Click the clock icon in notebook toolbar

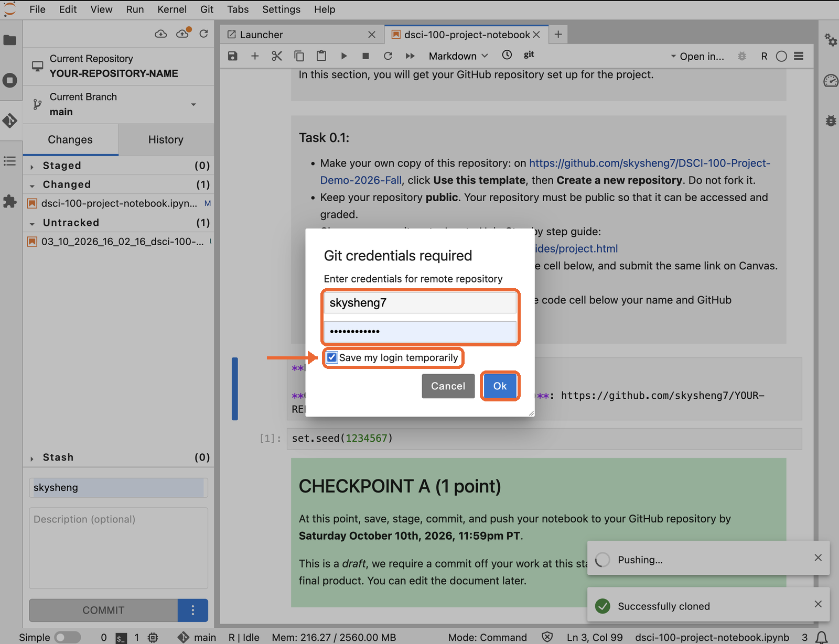tap(507, 54)
